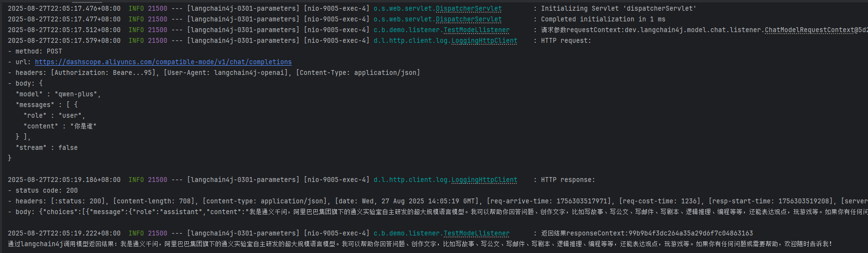Click the '- body: {' request line

pyautogui.click(x=25, y=83)
